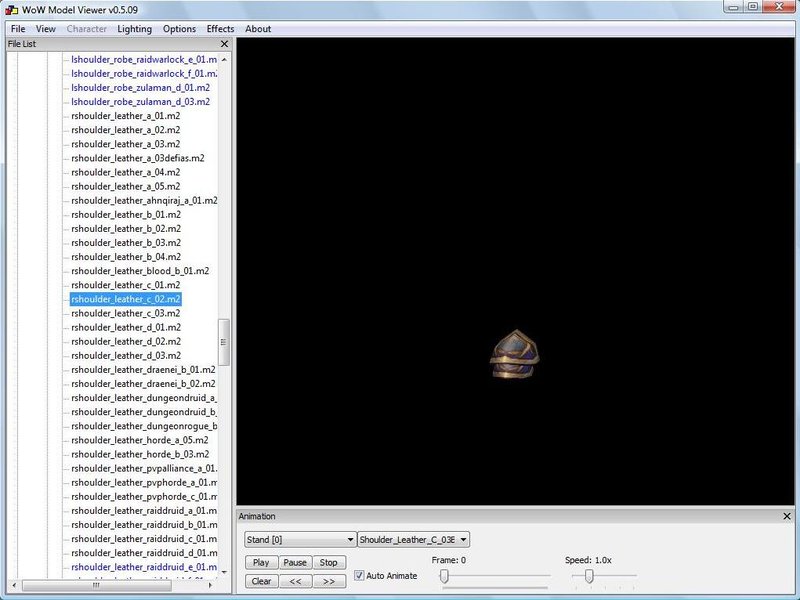Open the Options menu

(x=179, y=29)
